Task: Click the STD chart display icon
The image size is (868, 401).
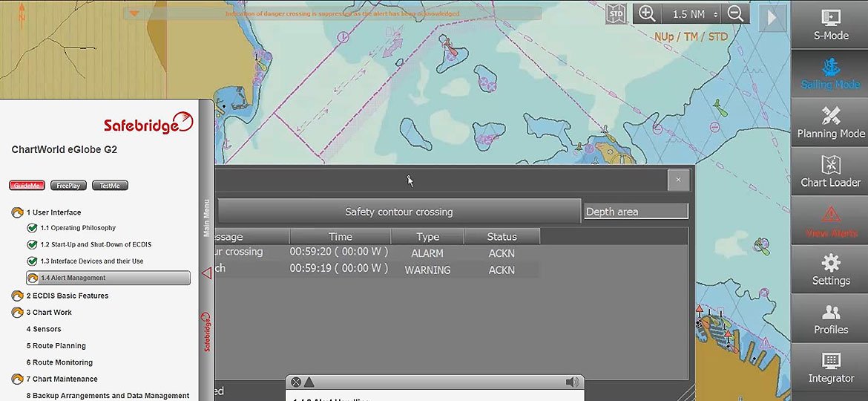Action: (616, 14)
